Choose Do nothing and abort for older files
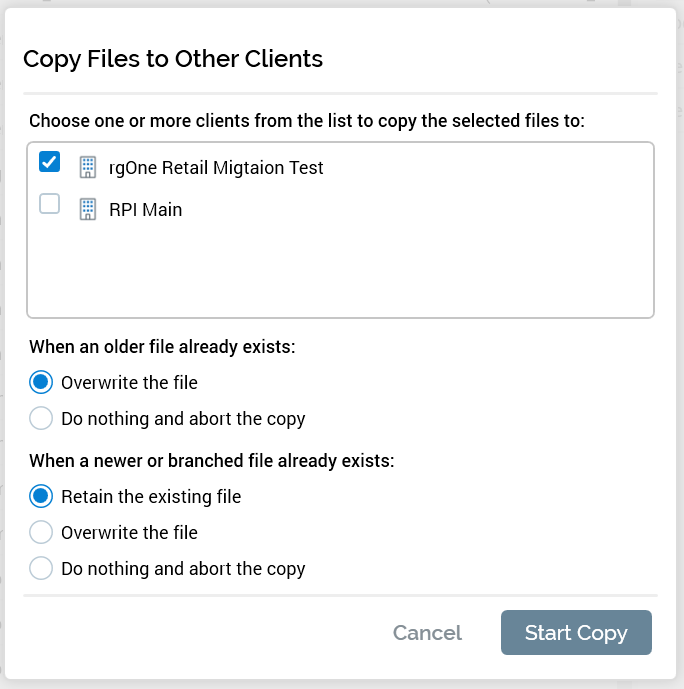Viewport: 684px width, 689px height. (x=41, y=418)
